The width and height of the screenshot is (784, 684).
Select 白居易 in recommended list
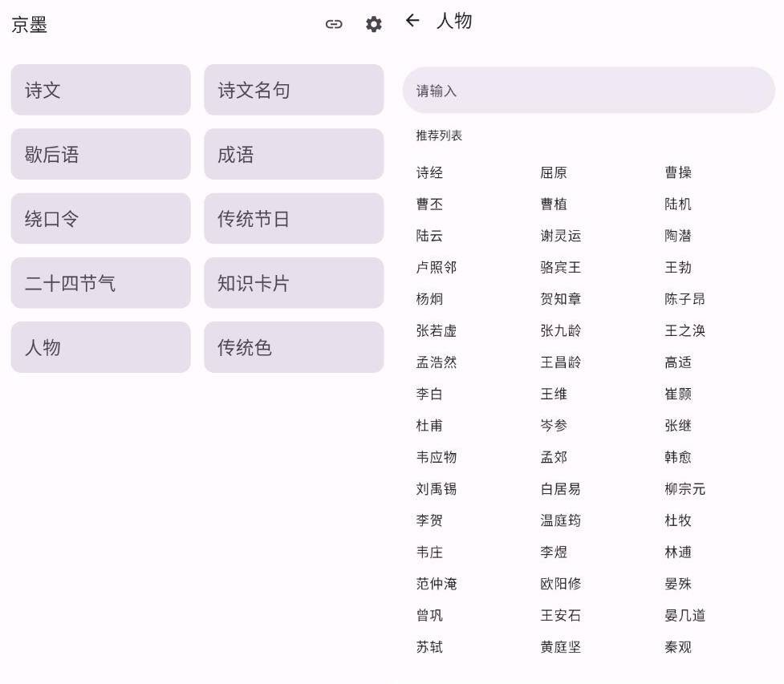(x=560, y=489)
